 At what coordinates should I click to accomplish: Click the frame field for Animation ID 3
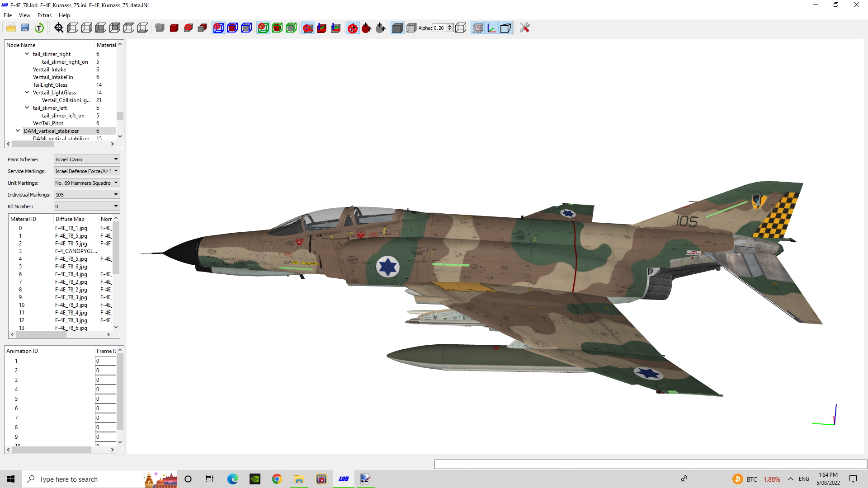pyautogui.click(x=106, y=380)
